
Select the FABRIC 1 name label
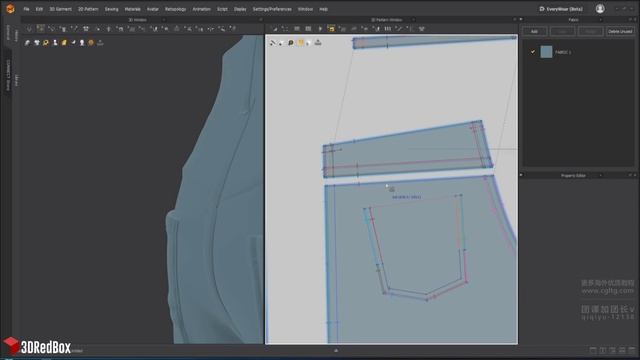(563, 52)
